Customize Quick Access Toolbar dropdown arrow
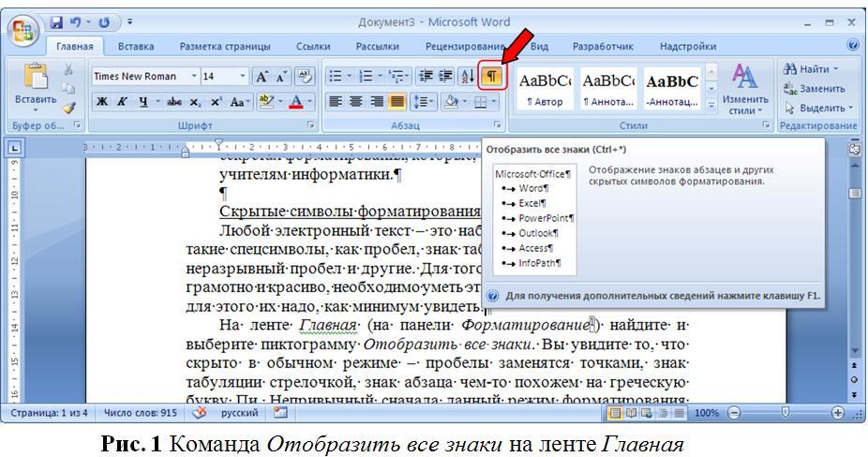 point(130,22)
